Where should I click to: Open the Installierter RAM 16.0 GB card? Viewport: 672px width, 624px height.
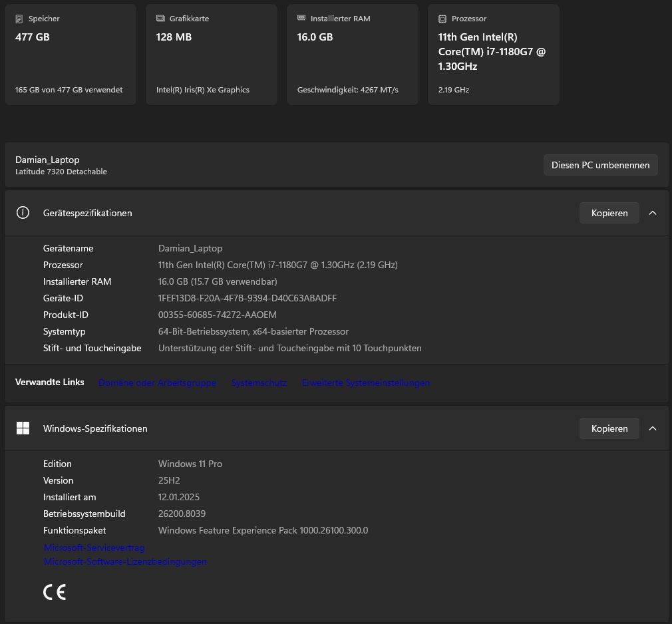352,55
